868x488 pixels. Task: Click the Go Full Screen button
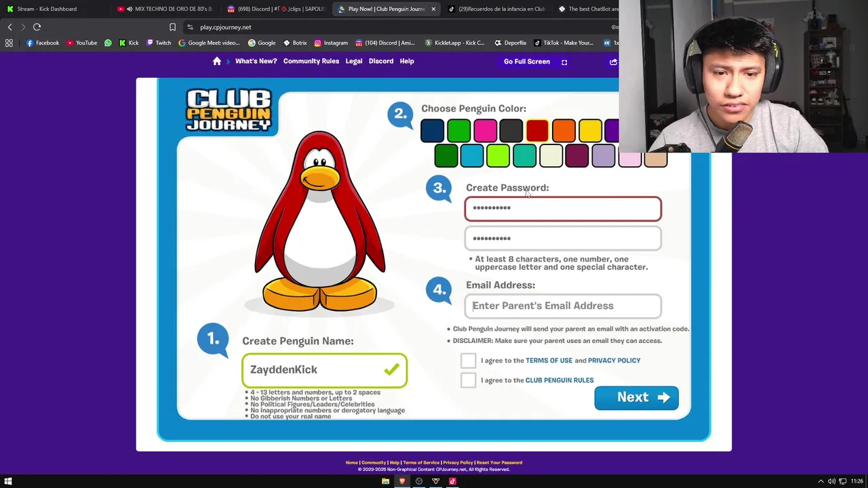(536, 62)
